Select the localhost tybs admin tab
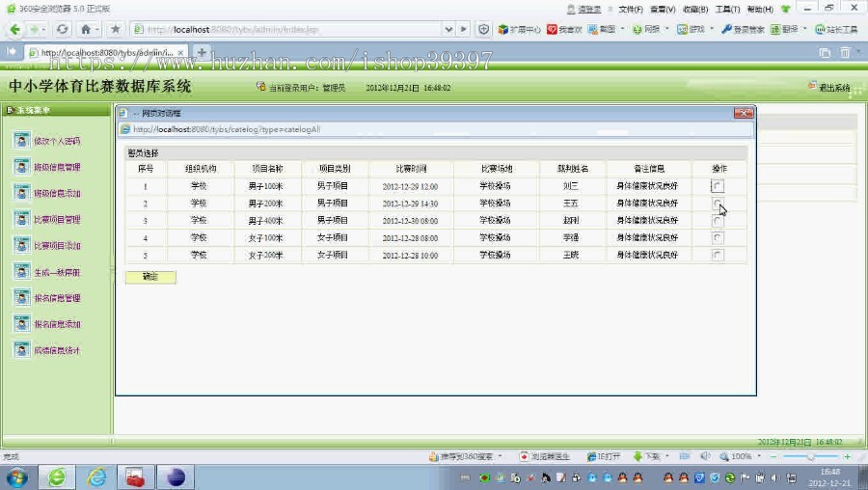 pos(106,53)
